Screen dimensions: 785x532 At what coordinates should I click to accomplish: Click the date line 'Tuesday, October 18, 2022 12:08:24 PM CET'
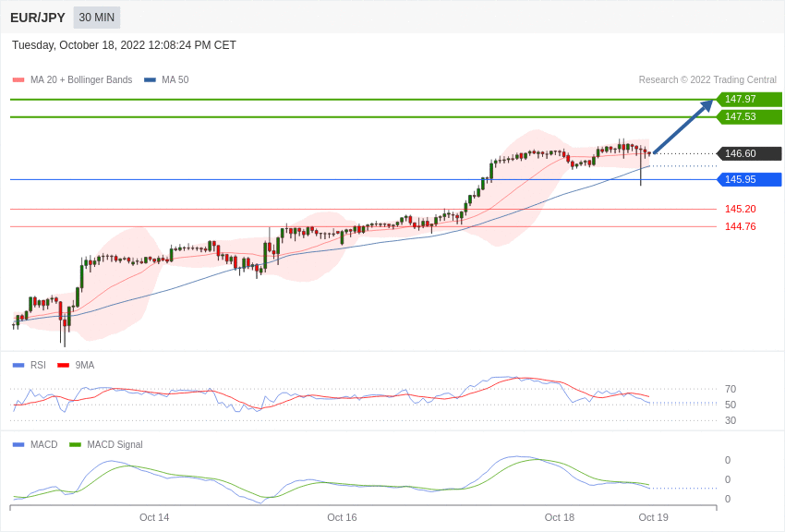click(x=124, y=45)
